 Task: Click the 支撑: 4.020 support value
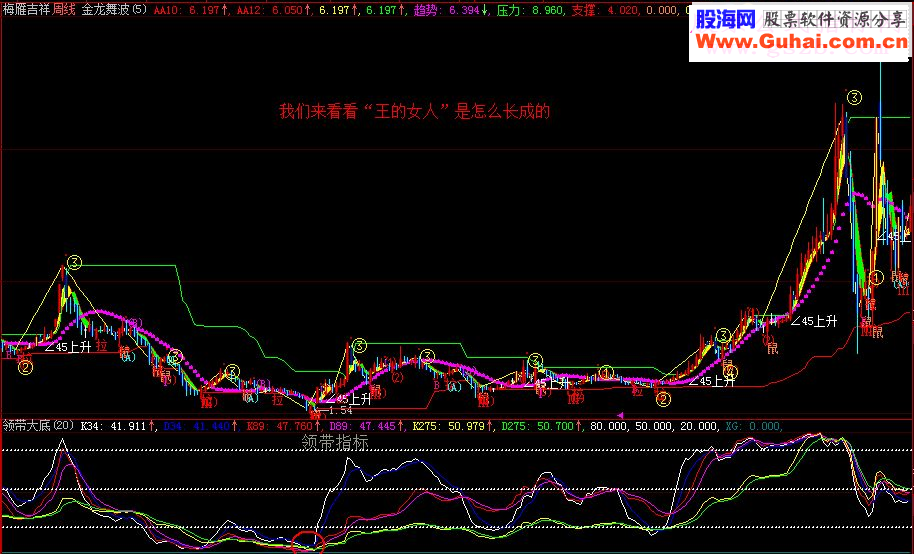[x=604, y=10]
